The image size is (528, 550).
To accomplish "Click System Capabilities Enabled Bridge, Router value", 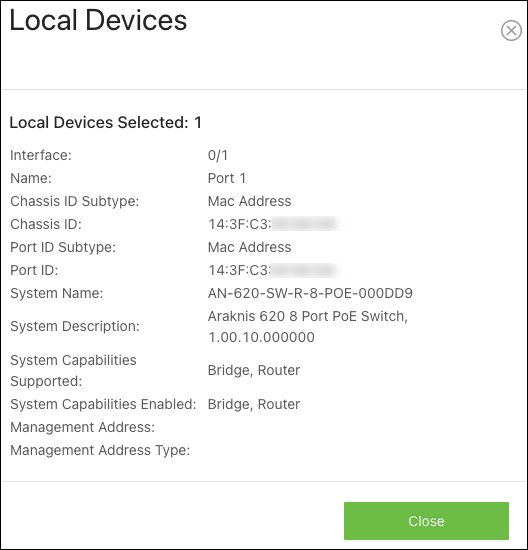I will 254,404.
